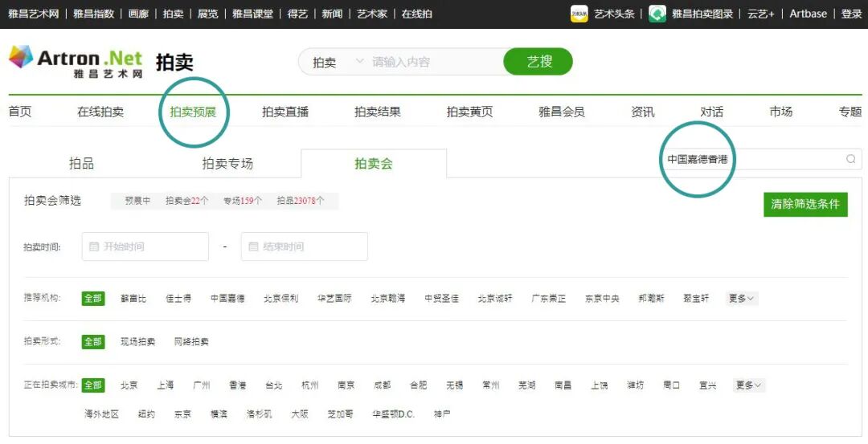The width and height of the screenshot is (868, 444).
Task: Switch to the 拍卖专场 tab
Action: coord(227,163)
